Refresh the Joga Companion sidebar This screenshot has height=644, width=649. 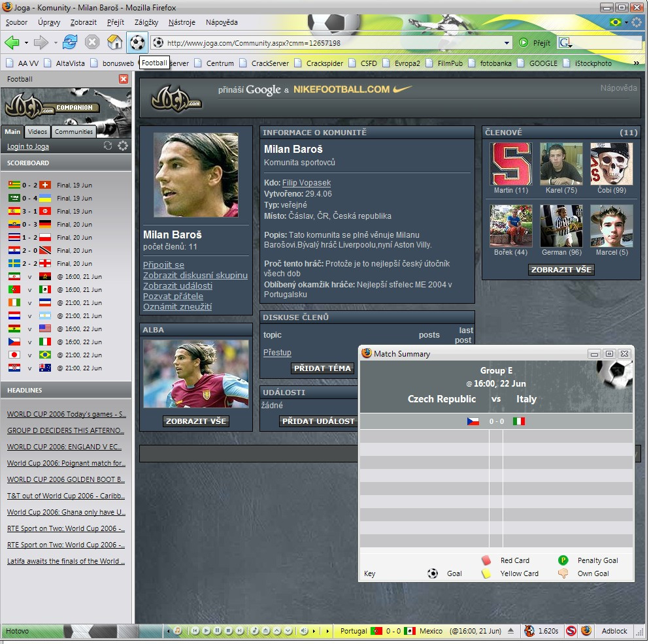coord(108,146)
